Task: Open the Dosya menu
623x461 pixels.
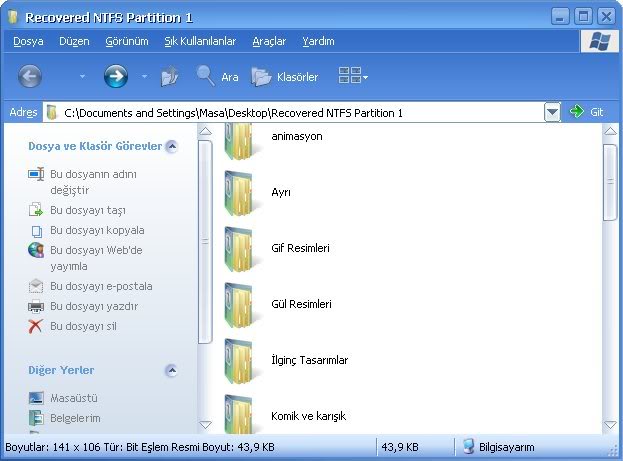Action: pos(28,41)
